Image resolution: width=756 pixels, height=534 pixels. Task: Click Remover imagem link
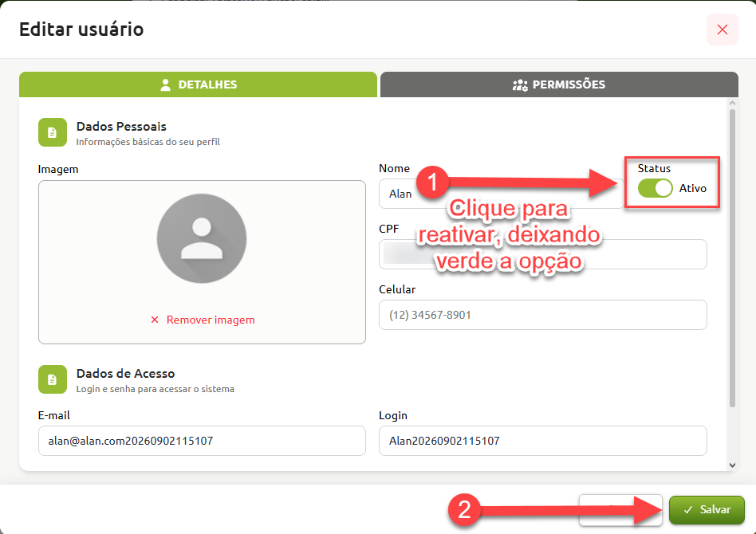[x=211, y=320]
